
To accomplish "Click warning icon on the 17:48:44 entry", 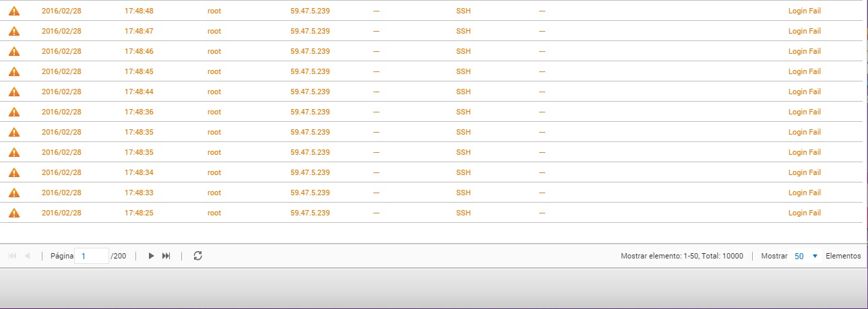I will pyautogui.click(x=14, y=92).
